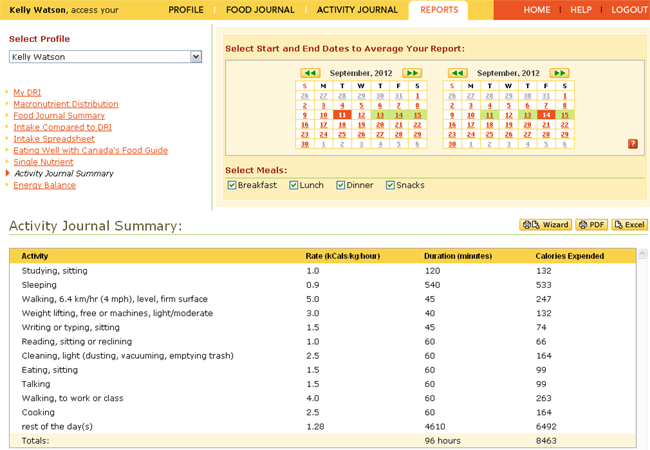Open the PROFILE tab
Screen dimensions: 650x450
point(186,10)
